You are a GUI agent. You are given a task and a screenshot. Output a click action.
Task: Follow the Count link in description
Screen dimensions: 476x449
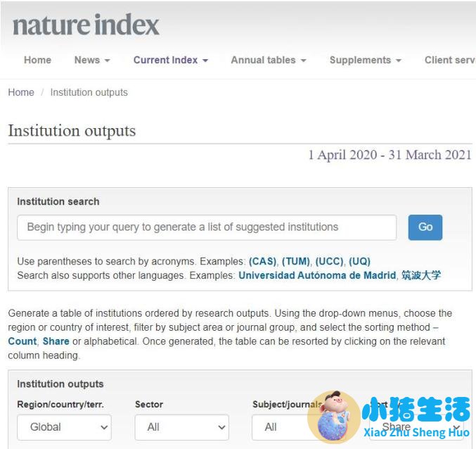point(22,341)
